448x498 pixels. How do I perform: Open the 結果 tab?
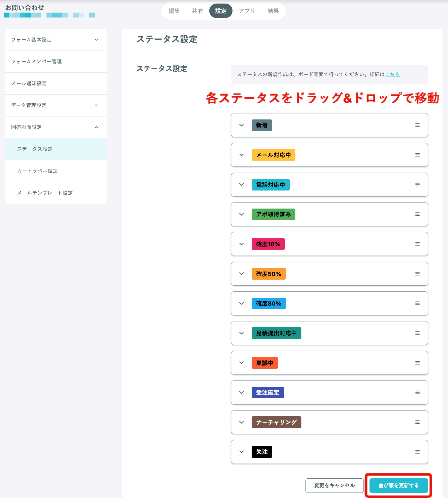pos(273,11)
